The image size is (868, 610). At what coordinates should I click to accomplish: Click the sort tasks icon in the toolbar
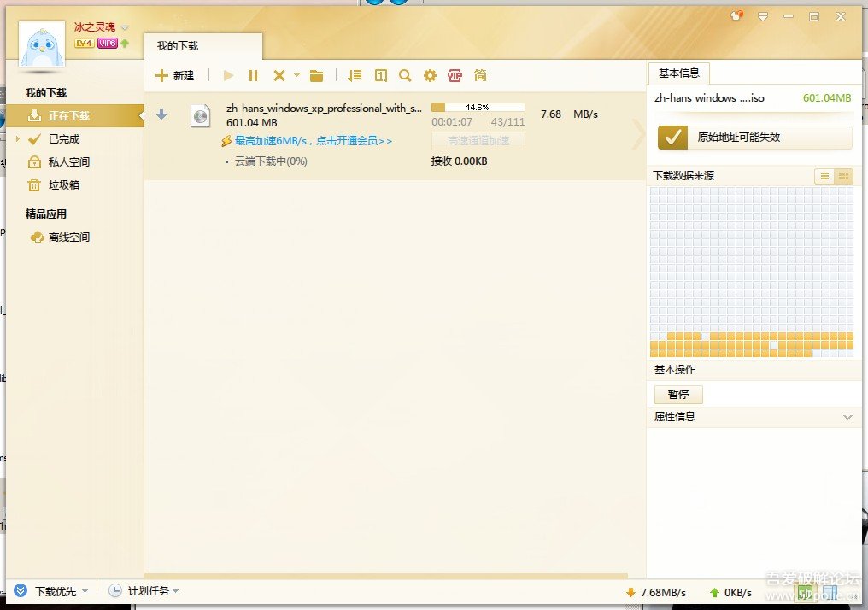tap(355, 76)
